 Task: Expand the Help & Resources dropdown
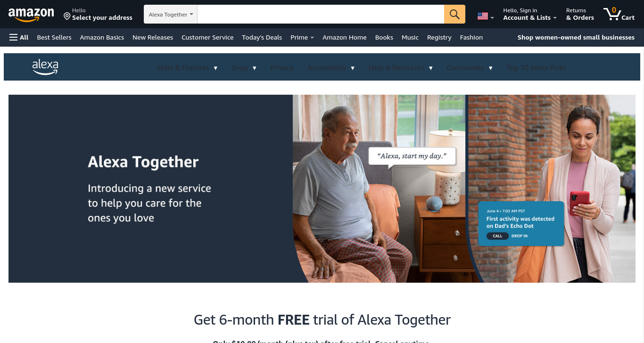[401, 68]
